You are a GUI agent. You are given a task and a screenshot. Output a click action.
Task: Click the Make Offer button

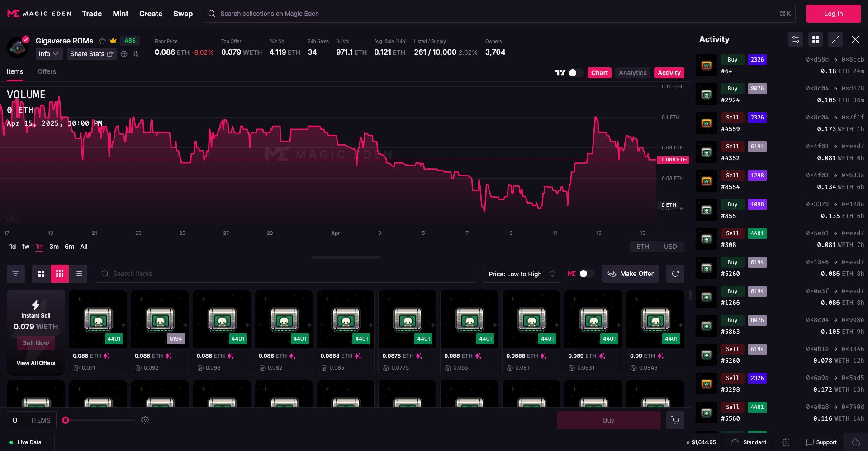[631, 274]
